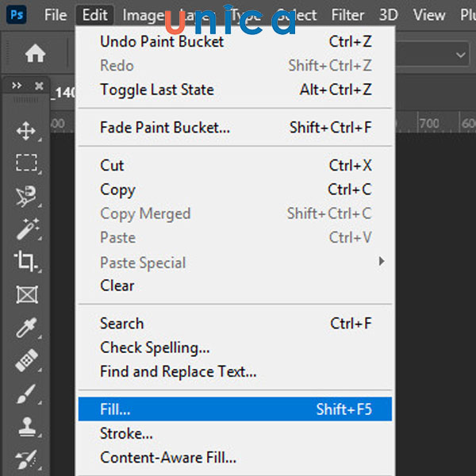Expand the Paste Special submenu arrow
Viewport: 476px width, 476px height.
[x=382, y=261]
